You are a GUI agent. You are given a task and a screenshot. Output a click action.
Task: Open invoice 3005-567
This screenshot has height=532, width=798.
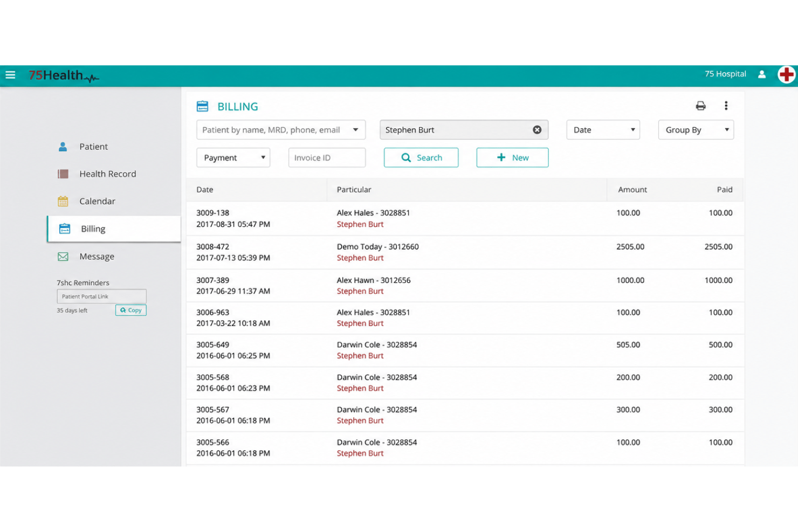(x=212, y=410)
